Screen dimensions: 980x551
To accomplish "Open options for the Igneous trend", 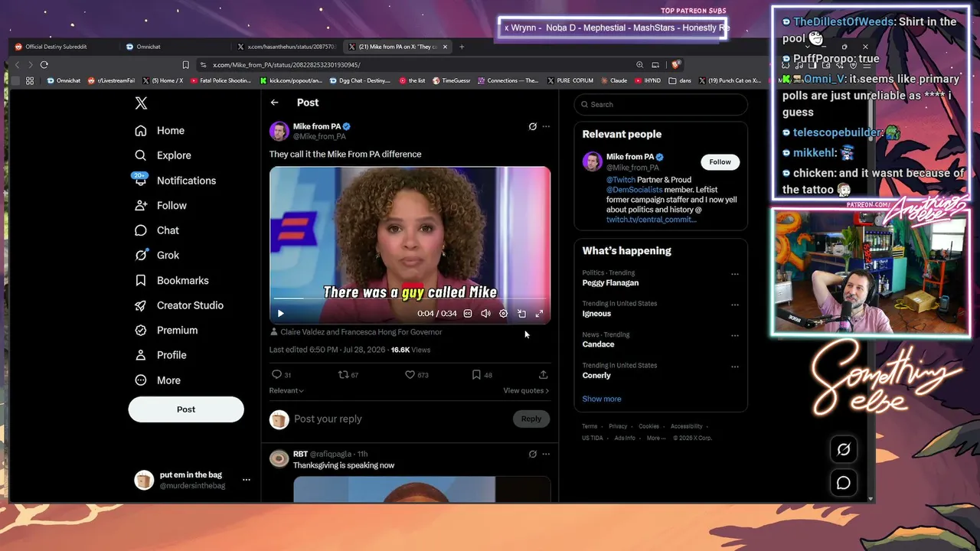I will tap(735, 305).
